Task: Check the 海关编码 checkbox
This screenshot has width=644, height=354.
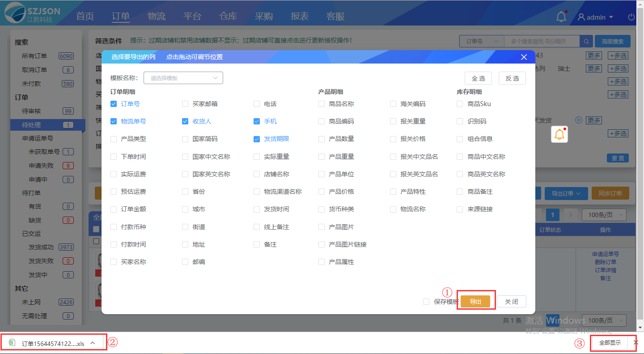Action: tap(393, 104)
